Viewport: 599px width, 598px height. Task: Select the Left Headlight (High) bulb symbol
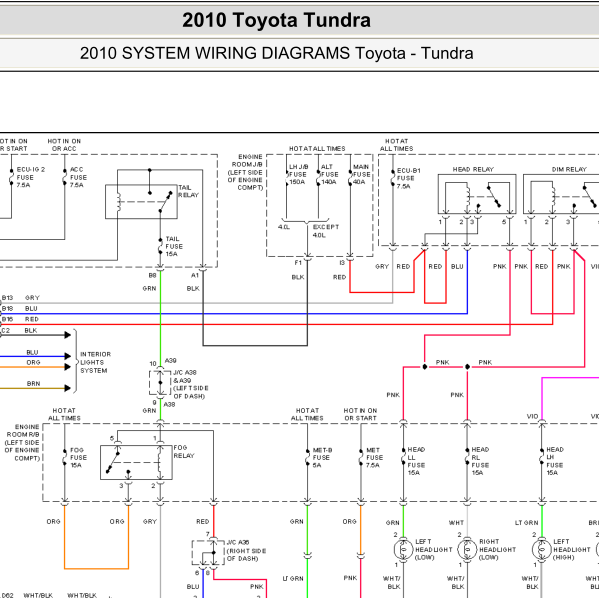542,549
